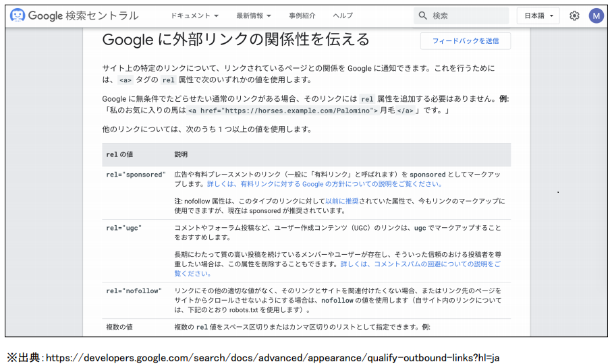Focus the 検索 search field
612x364 pixels.
[x=462, y=16]
